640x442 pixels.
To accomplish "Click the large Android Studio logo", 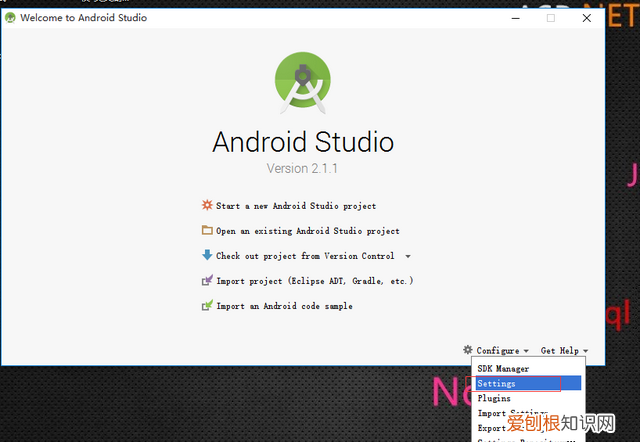I will (302, 81).
